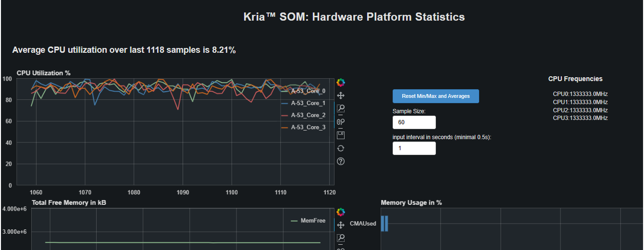Open Bokeh help from the question mark icon
Screen dimensions: 644x250
[341, 161]
